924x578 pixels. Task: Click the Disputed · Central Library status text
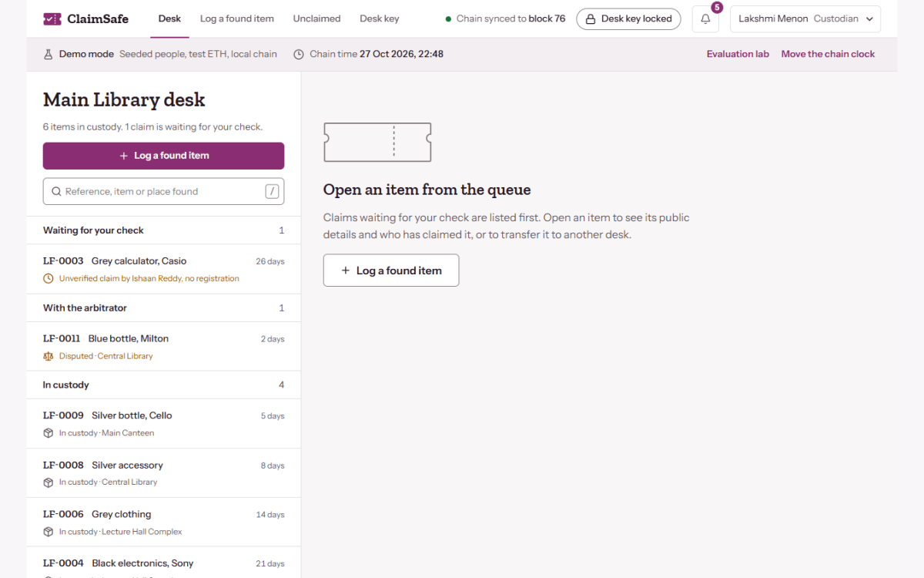click(105, 356)
